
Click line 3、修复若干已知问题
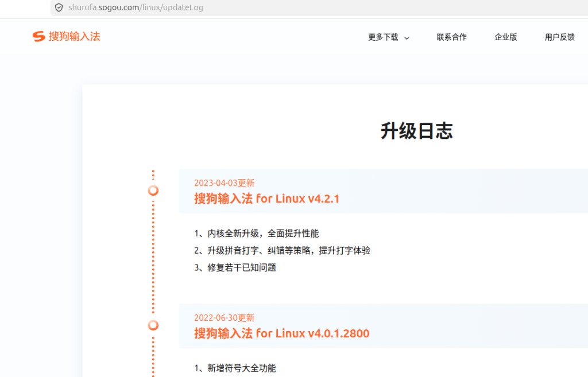click(235, 267)
